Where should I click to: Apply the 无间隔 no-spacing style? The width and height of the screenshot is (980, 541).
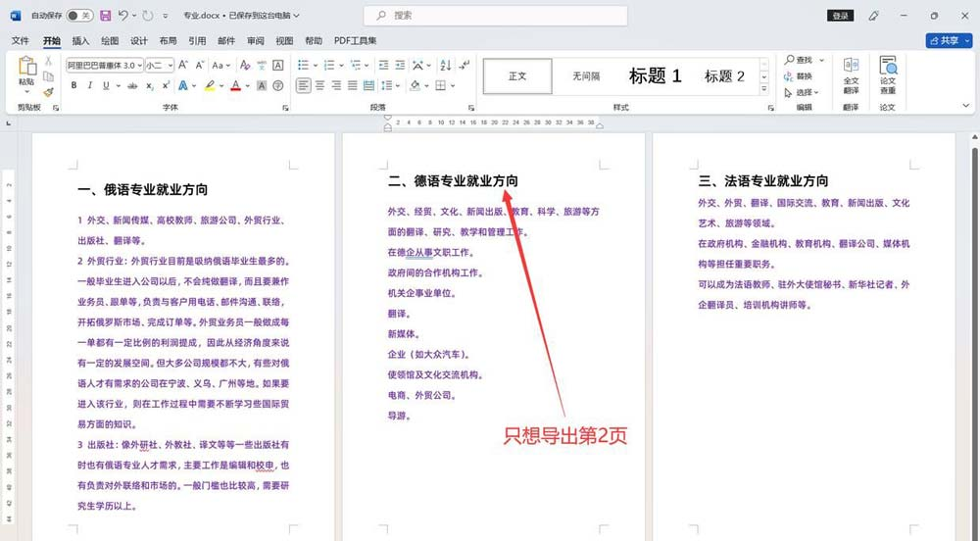[x=586, y=76]
